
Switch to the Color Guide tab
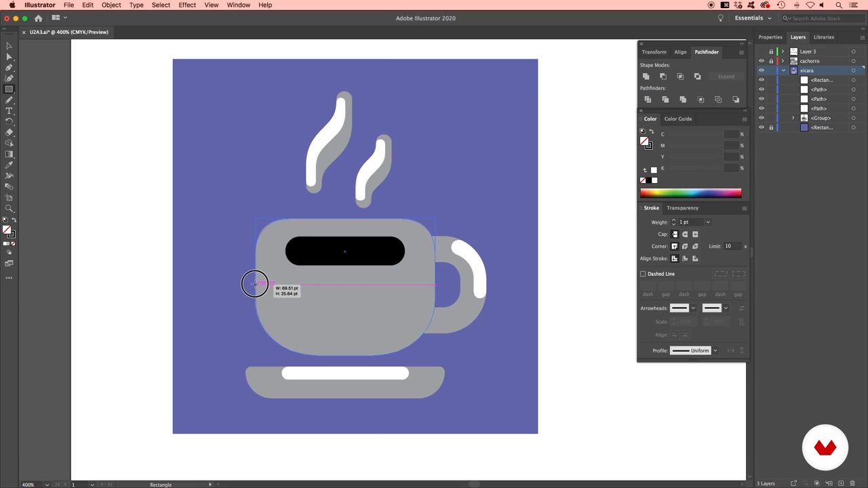677,119
